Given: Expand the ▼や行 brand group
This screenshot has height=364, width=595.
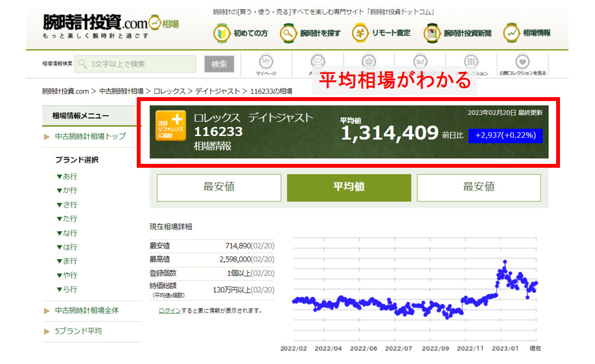Looking at the screenshot, I should (67, 275).
